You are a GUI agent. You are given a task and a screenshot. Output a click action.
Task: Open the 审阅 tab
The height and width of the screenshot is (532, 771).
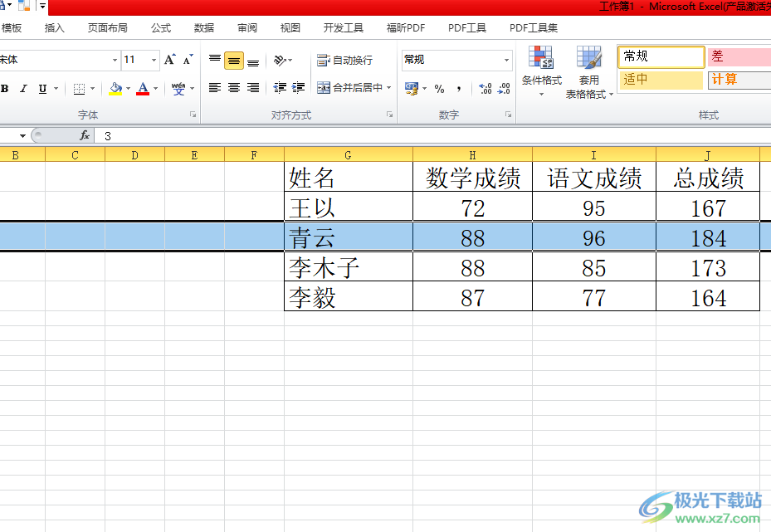(x=246, y=28)
